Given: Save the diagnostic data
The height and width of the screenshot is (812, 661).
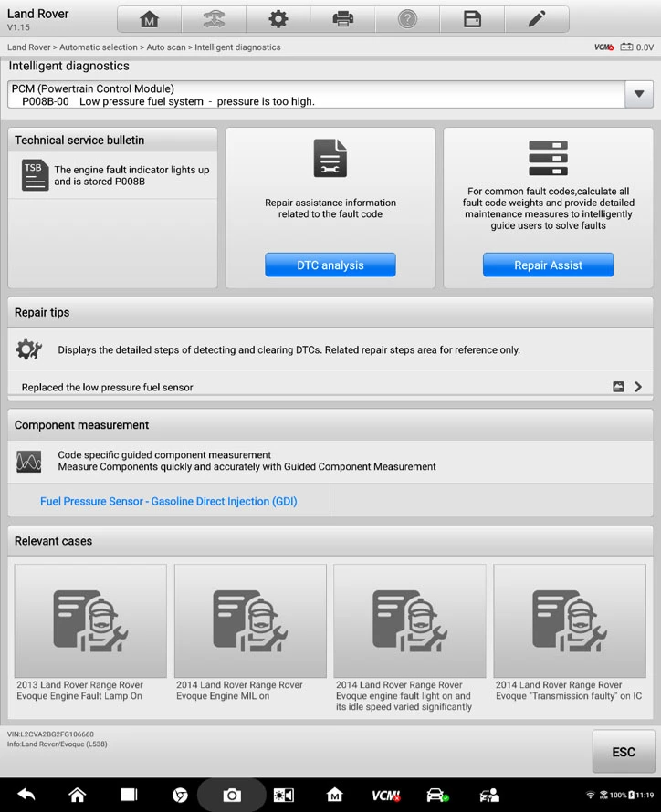Looking at the screenshot, I should [x=472, y=20].
